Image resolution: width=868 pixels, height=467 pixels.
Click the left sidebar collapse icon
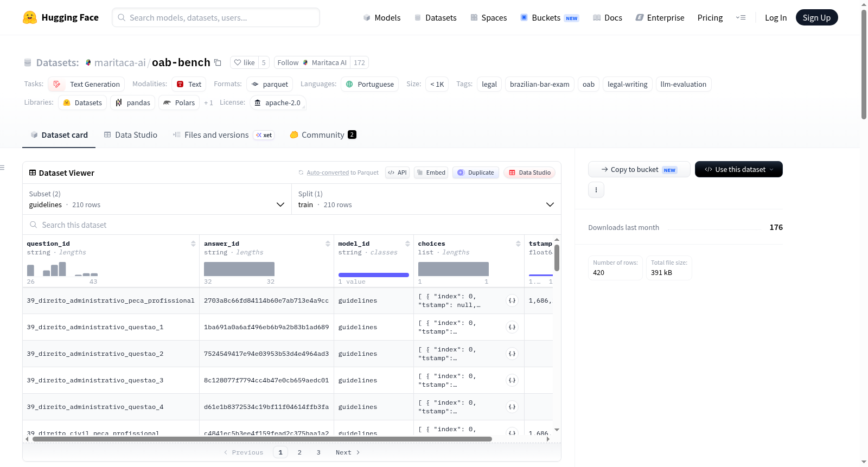click(2, 168)
